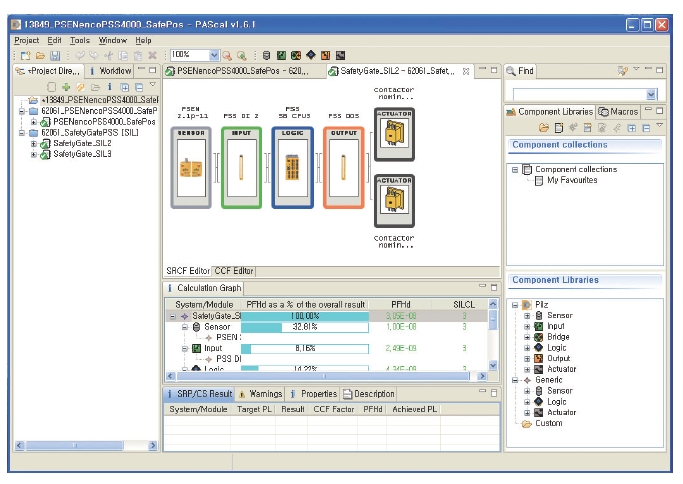
Task: Click the Input block toolbar icon
Action: click(x=281, y=55)
